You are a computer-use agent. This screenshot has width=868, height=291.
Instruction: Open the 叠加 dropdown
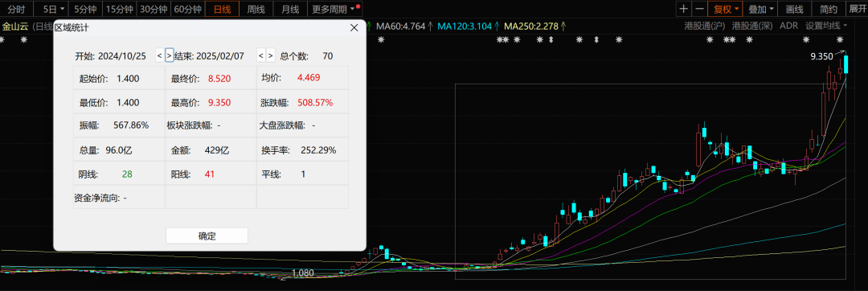click(x=760, y=9)
